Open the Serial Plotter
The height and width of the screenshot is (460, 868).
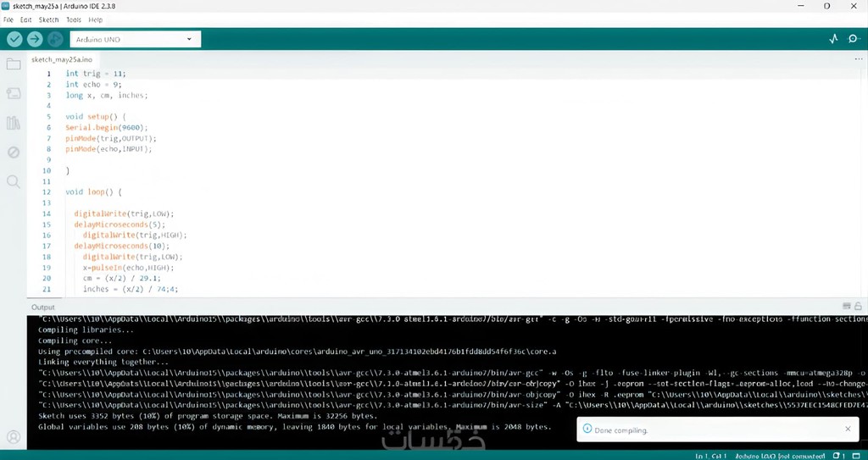833,39
